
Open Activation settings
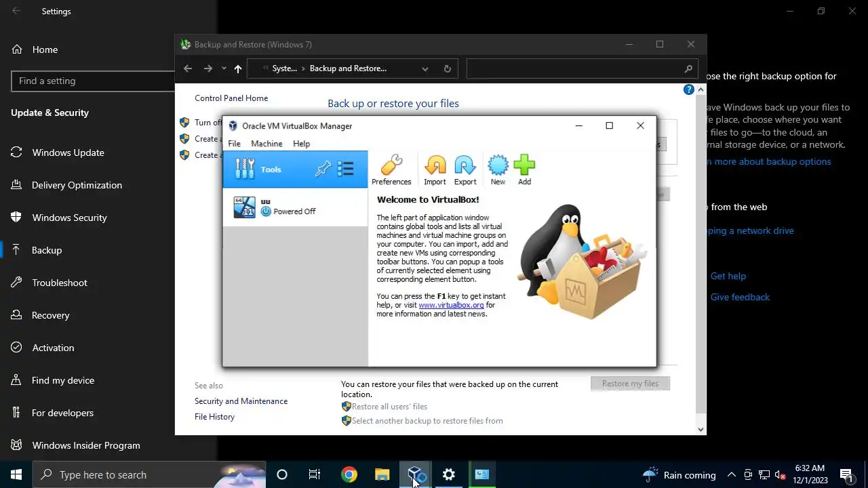click(53, 348)
